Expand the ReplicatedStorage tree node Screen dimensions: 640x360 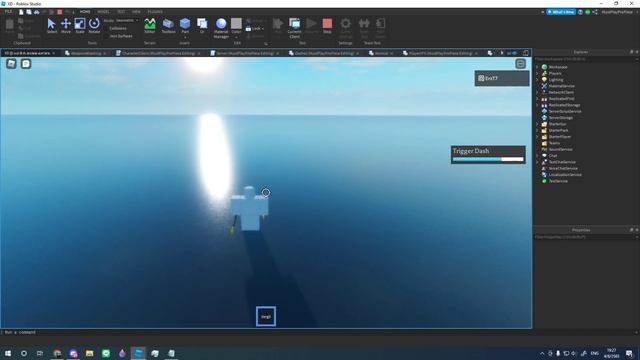pyautogui.click(x=538, y=105)
